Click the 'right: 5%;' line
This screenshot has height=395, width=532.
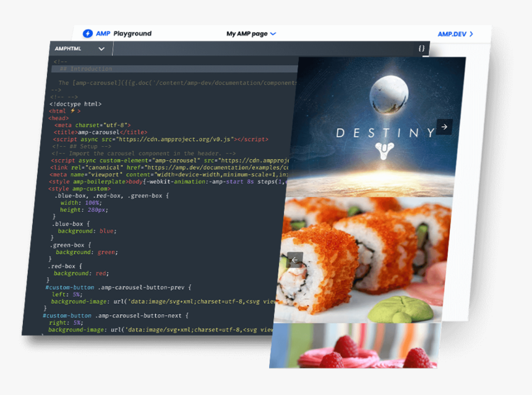point(66,323)
